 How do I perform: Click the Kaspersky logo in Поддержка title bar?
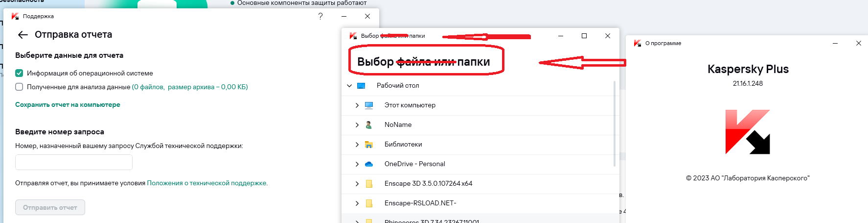pyautogui.click(x=15, y=16)
